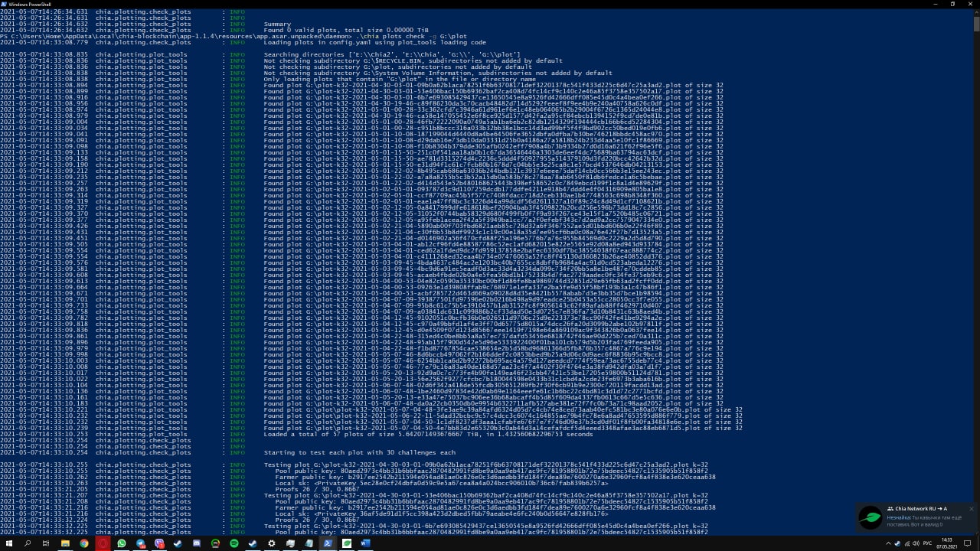
Task: Click Chia leaf avatar in notification
Action: pyautogui.click(x=871, y=517)
